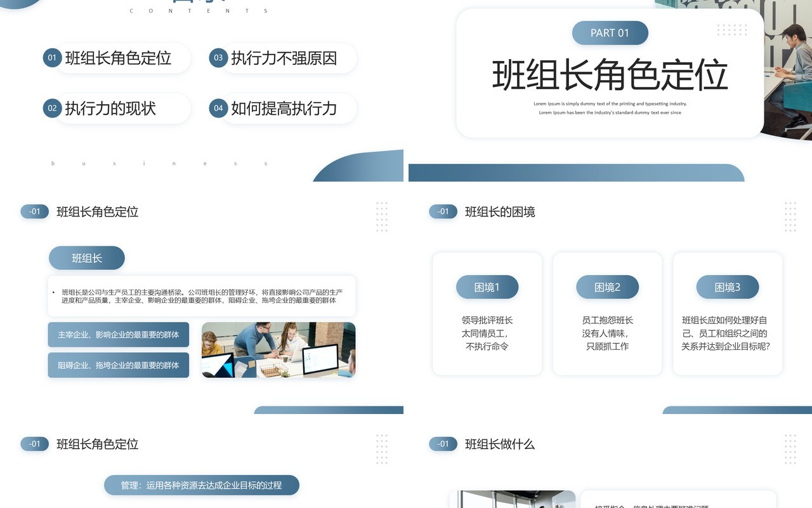Select the large 班组长角色定位 title under PART 01
The height and width of the screenshot is (508, 812).
pos(610,74)
